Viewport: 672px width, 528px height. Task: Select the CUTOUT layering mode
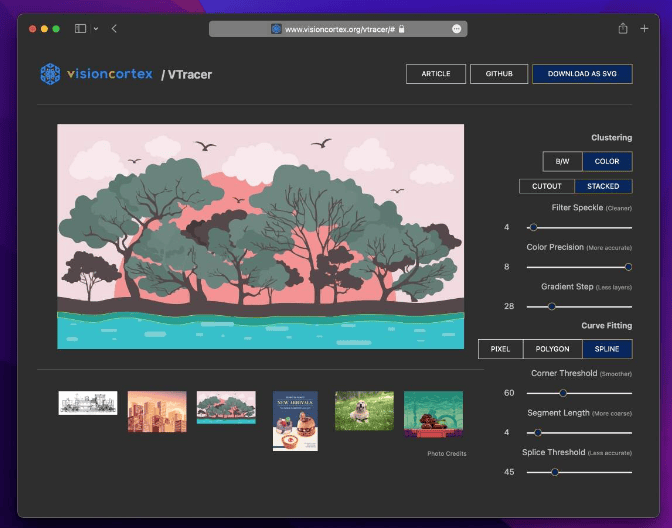pos(547,186)
